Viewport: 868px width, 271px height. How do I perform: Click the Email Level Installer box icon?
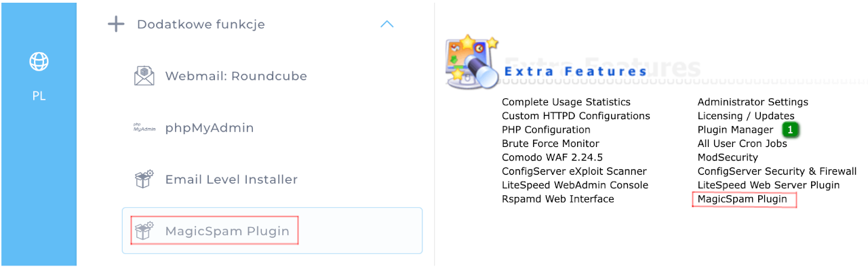(144, 180)
